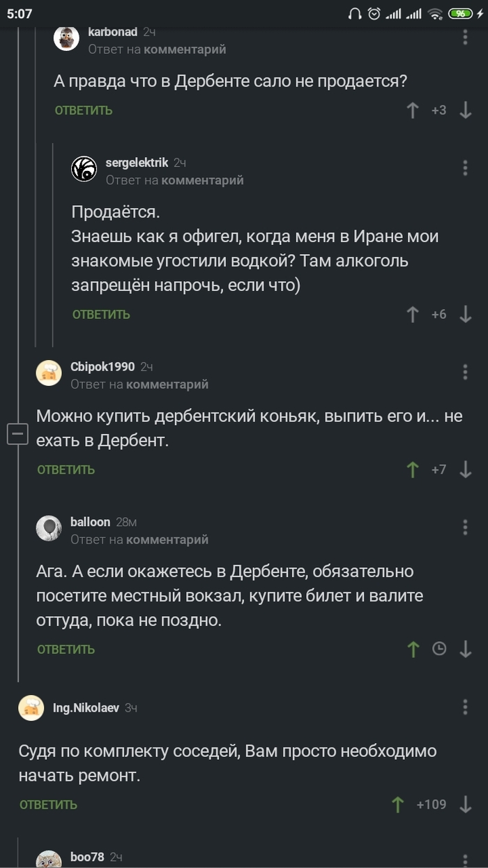Downvote karbonad's comment about Derbent
Image resolution: width=488 pixels, height=868 pixels.
[466, 110]
